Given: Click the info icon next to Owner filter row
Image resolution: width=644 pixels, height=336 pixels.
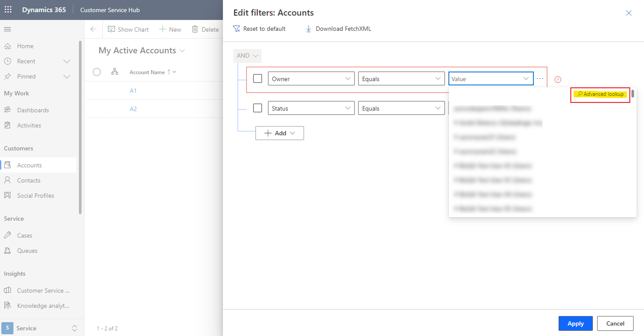Looking at the screenshot, I should [558, 79].
